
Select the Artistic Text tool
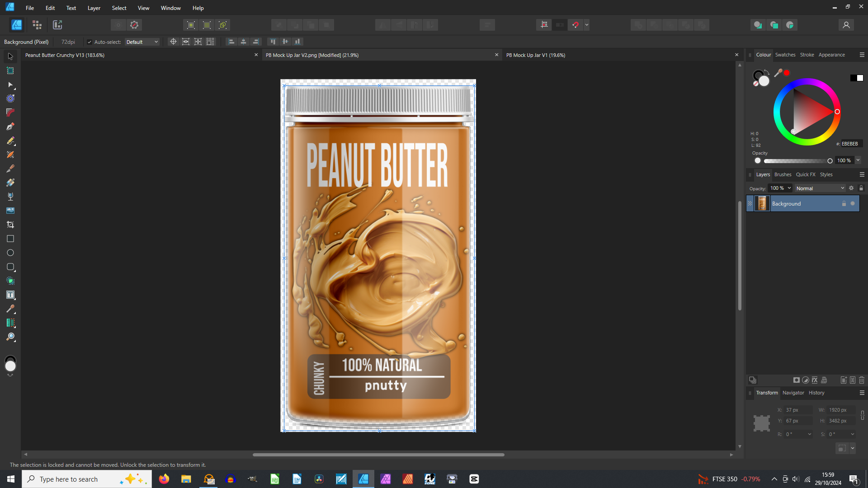(x=10, y=295)
